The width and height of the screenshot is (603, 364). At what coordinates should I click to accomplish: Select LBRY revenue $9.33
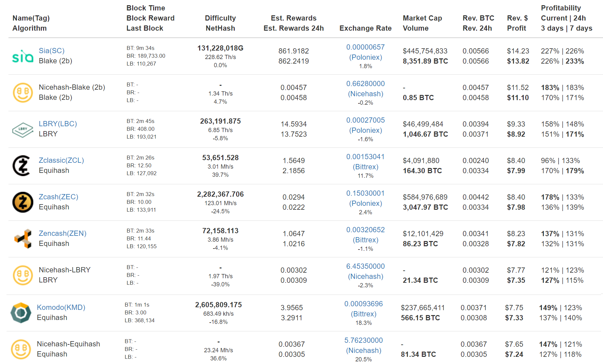coord(516,124)
